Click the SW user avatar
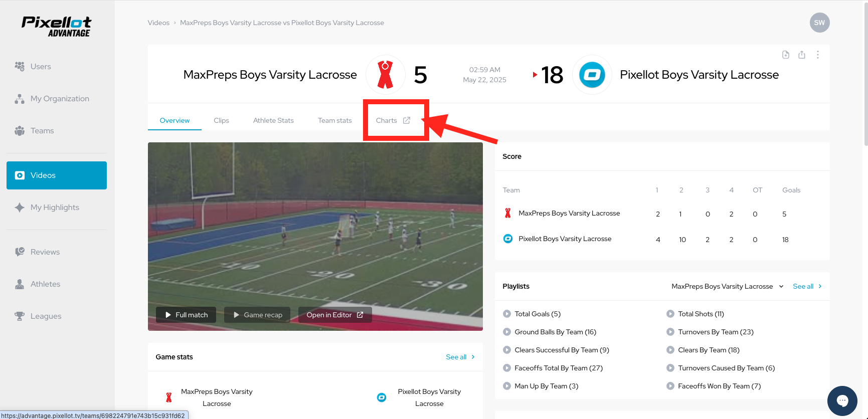Image resolution: width=868 pixels, height=419 pixels. 819,23
